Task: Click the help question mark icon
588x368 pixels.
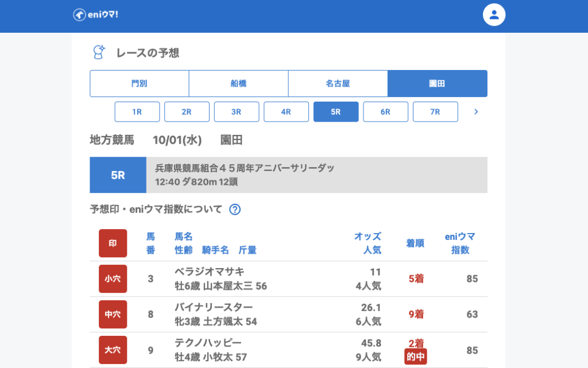Action: (x=234, y=210)
